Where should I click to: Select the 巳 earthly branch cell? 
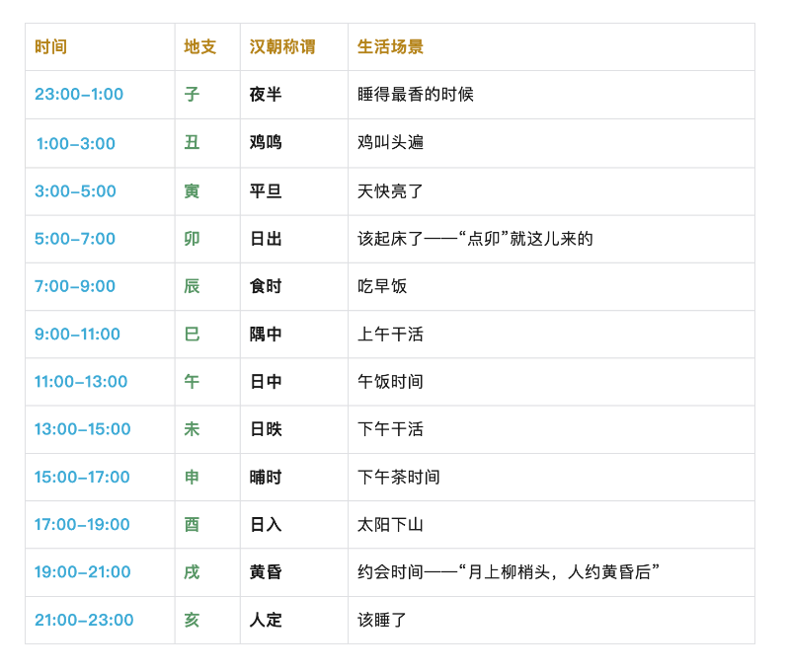[192, 335]
